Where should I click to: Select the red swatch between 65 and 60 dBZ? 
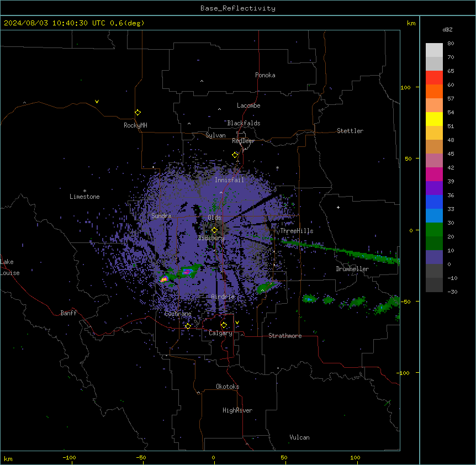[x=434, y=78]
